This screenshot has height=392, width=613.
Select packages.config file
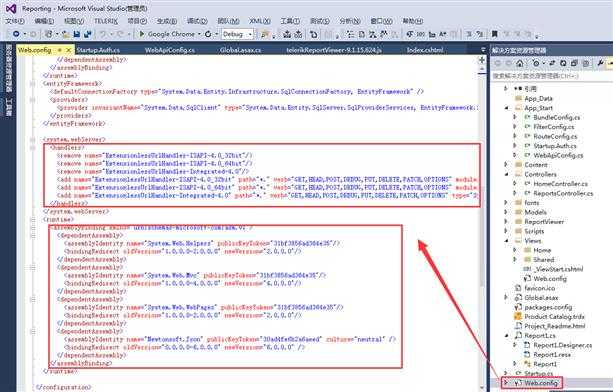[x=548, y=307]
